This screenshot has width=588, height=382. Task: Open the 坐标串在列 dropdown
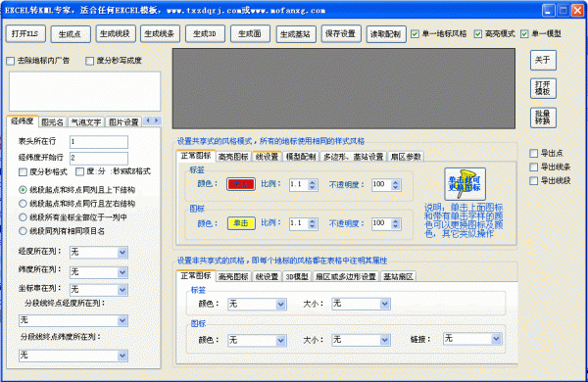click(x=99, y=289)
